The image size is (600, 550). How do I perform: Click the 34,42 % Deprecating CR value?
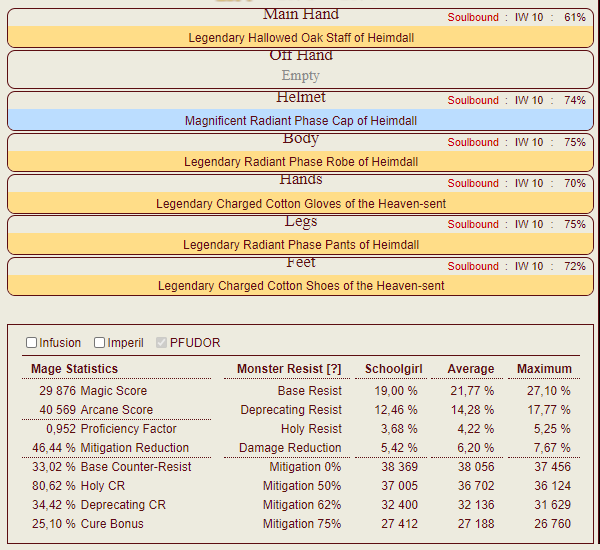(x=54, y=505)
